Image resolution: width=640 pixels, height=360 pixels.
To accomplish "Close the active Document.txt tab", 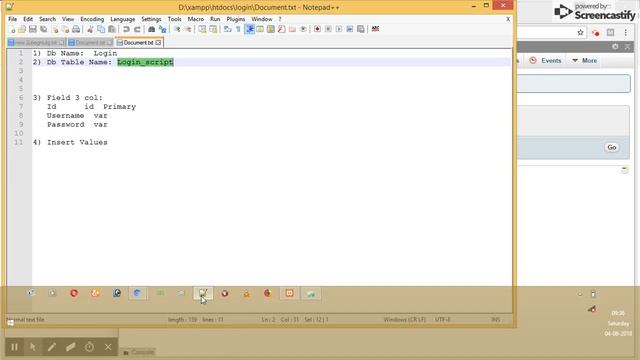I will click(158, 42).
